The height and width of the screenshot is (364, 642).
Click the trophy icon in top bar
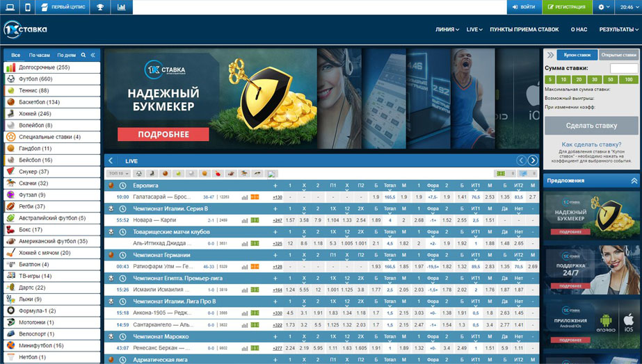pos(100,7)
